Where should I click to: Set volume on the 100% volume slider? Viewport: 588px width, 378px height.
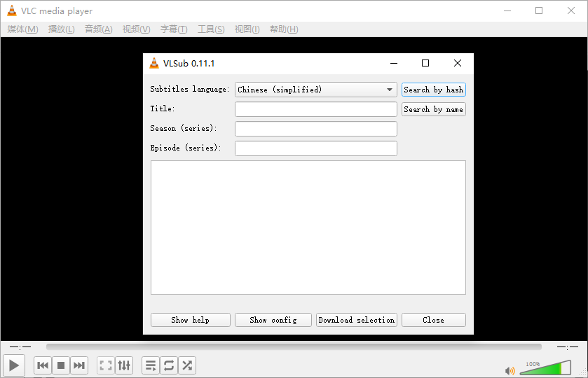click(545, 367)
